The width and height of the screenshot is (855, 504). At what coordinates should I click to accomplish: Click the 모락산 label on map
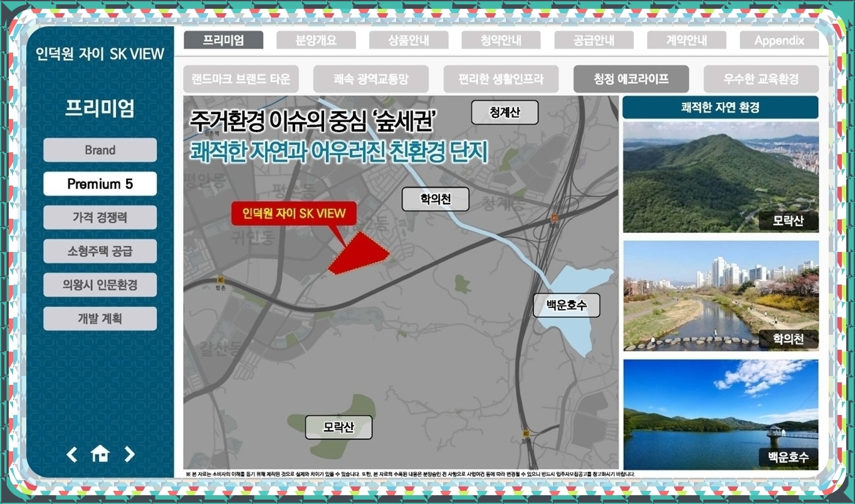[x=338, y=428]
